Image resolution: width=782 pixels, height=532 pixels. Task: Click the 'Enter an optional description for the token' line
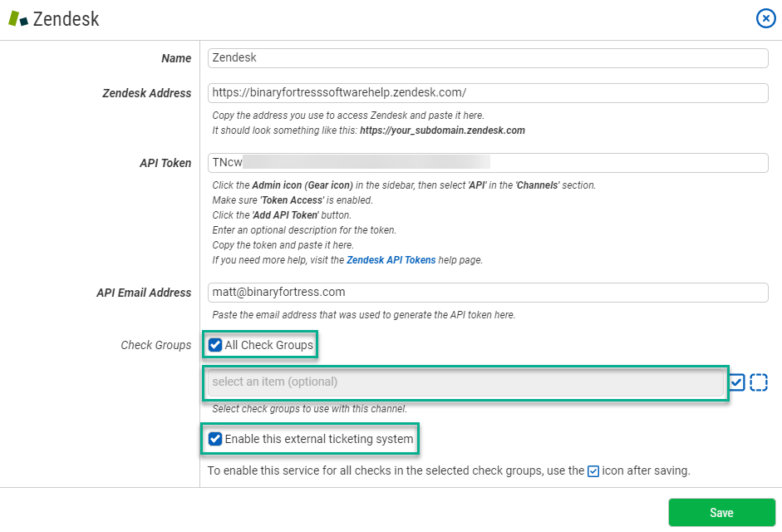point(304,230)
